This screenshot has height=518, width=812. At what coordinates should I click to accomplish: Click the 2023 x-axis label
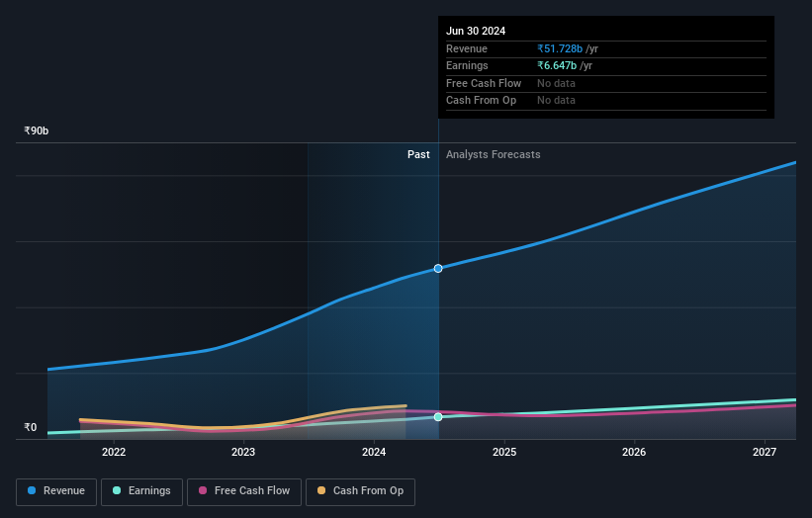point(243,452)
